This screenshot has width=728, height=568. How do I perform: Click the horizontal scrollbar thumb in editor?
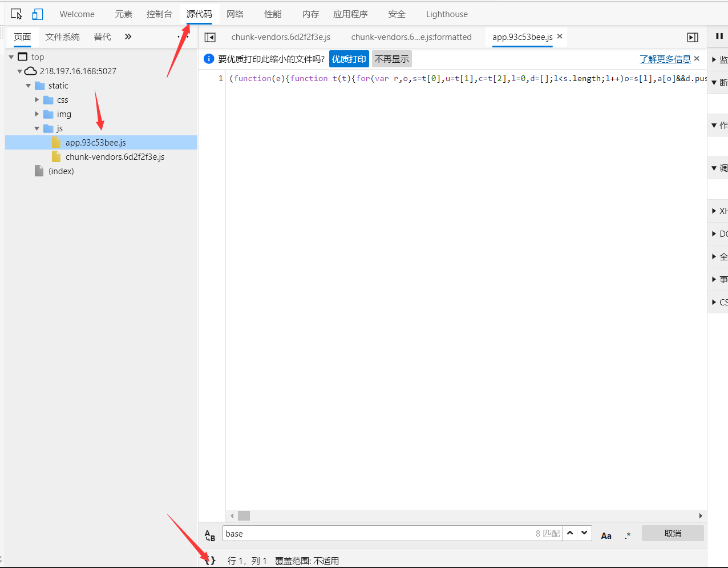pos(244,515)
